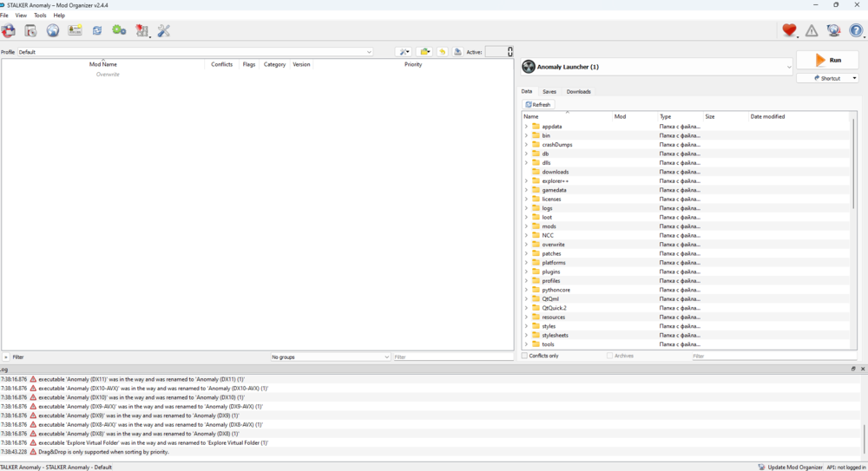
Task: Open the Tools menu
Action: coord(40,16)
